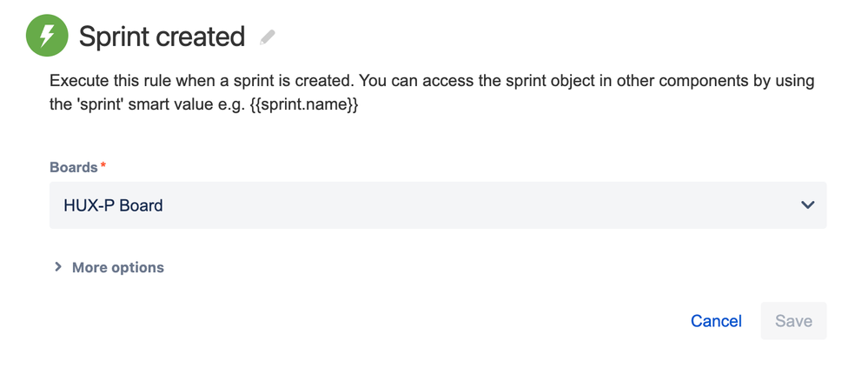The height and width of the screenshot is (368, 868).
Task: Open the Boards dropdown
Action: [438, 205]
